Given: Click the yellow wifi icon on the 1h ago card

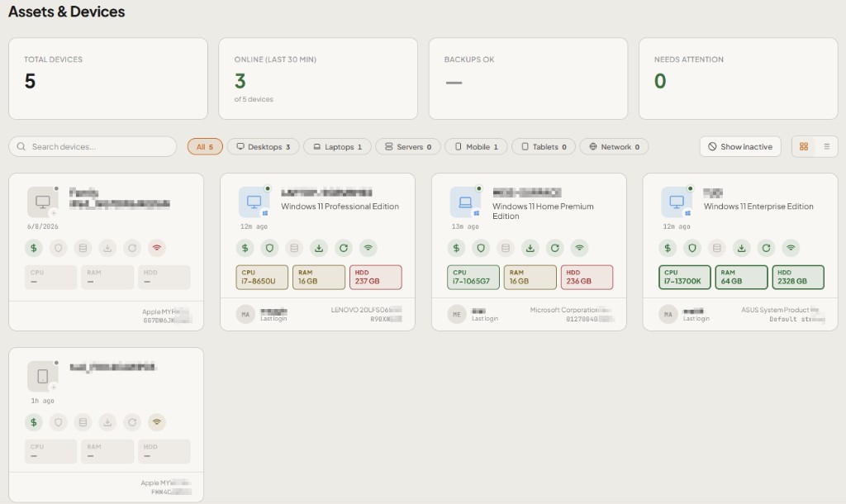Looking at the screenshot, I should click(157, 422).
